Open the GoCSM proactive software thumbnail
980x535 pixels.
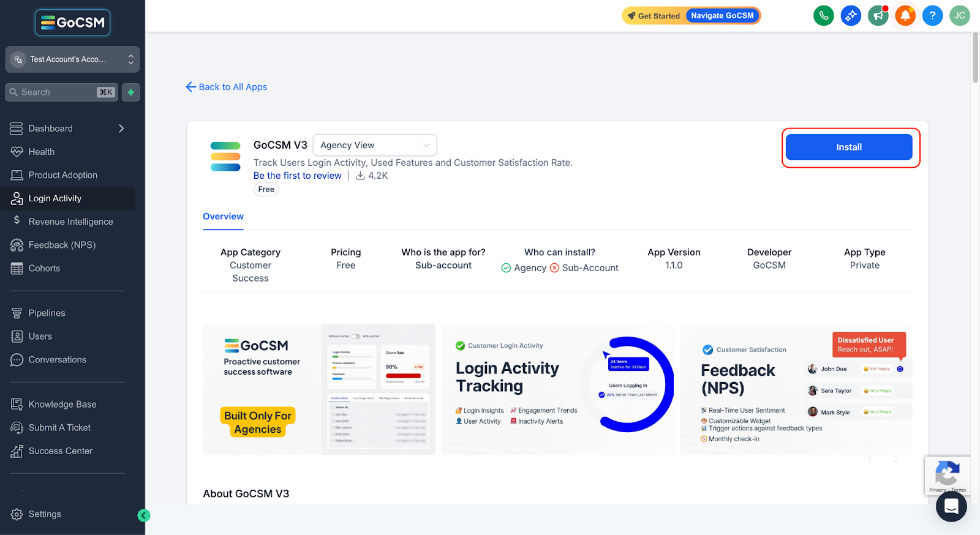coord(319,389)
